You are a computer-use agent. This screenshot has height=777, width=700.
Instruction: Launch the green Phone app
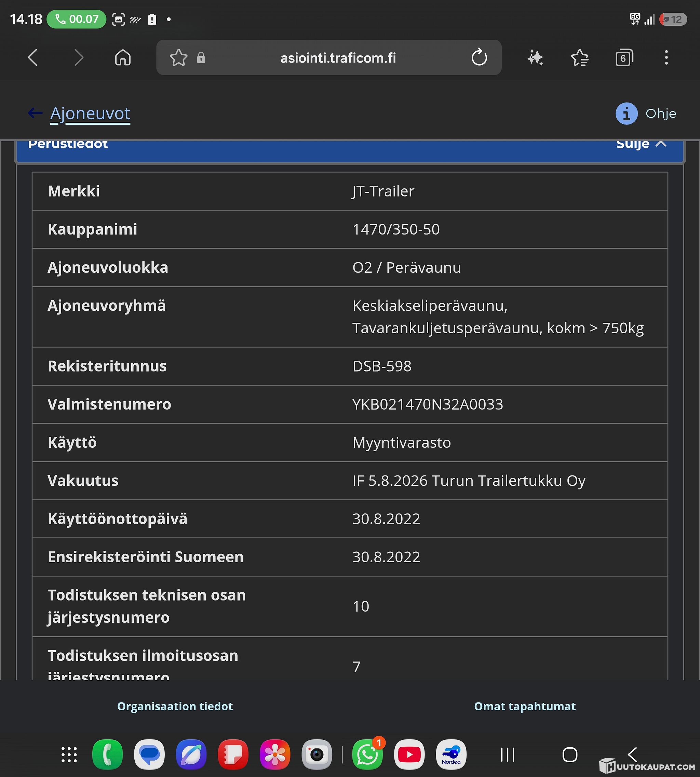click(108, 755)
